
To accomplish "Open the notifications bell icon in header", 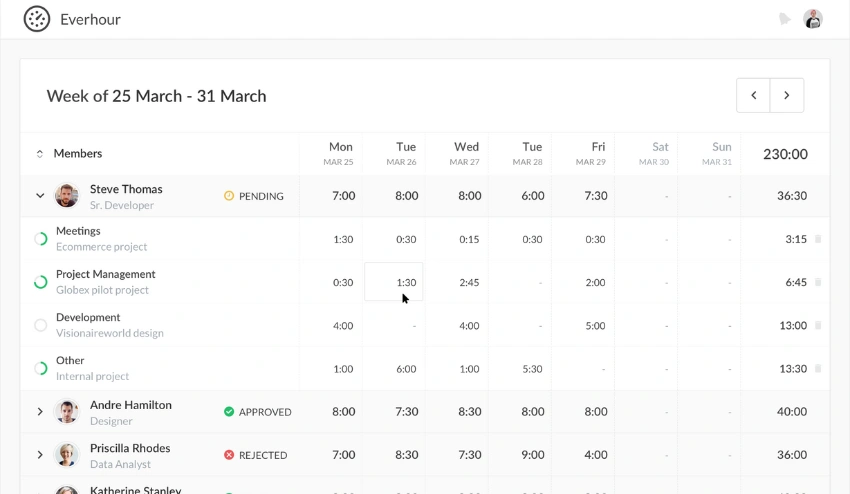I will point(784,19).
